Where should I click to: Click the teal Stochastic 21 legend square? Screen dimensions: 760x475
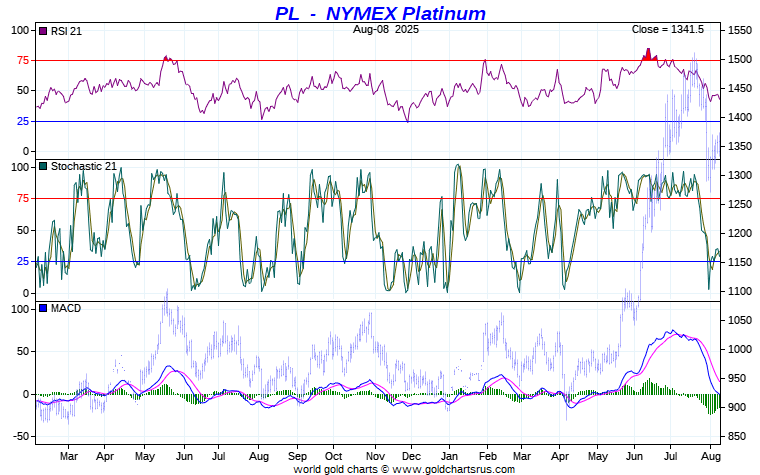pyautogui.click(x=43, y=166)
